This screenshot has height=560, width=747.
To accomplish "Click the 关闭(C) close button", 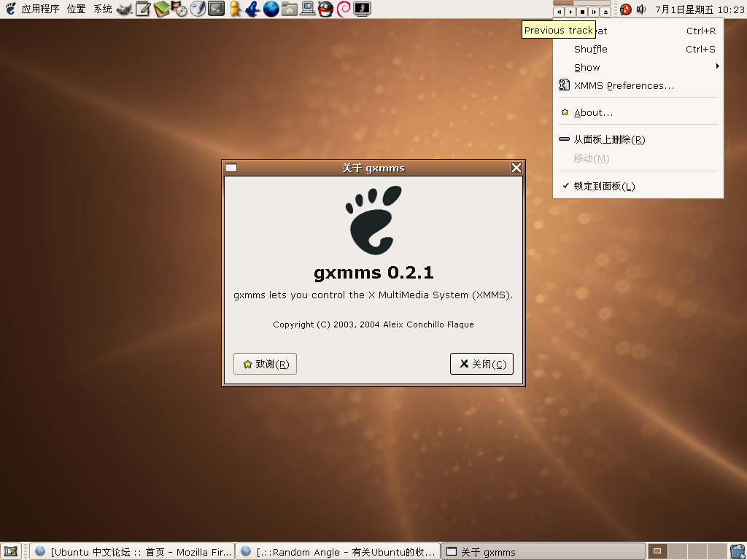I will 481,364.
